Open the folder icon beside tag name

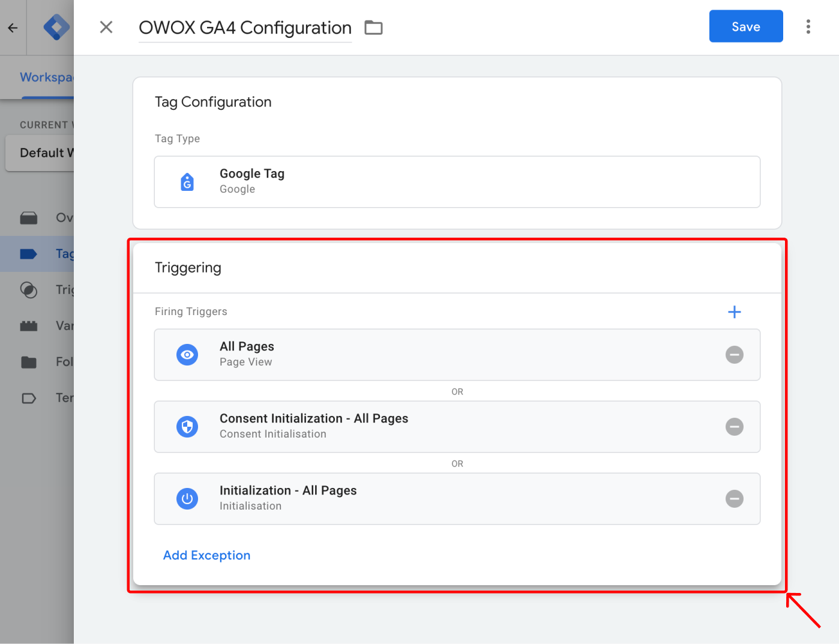pos(373,28)
